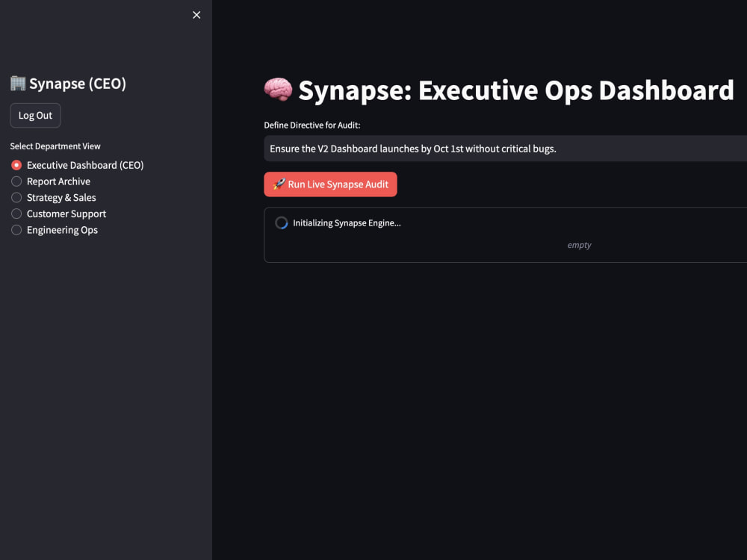Select the Report Archive view
The image size is (747, 560).
(x=51, y=181)
